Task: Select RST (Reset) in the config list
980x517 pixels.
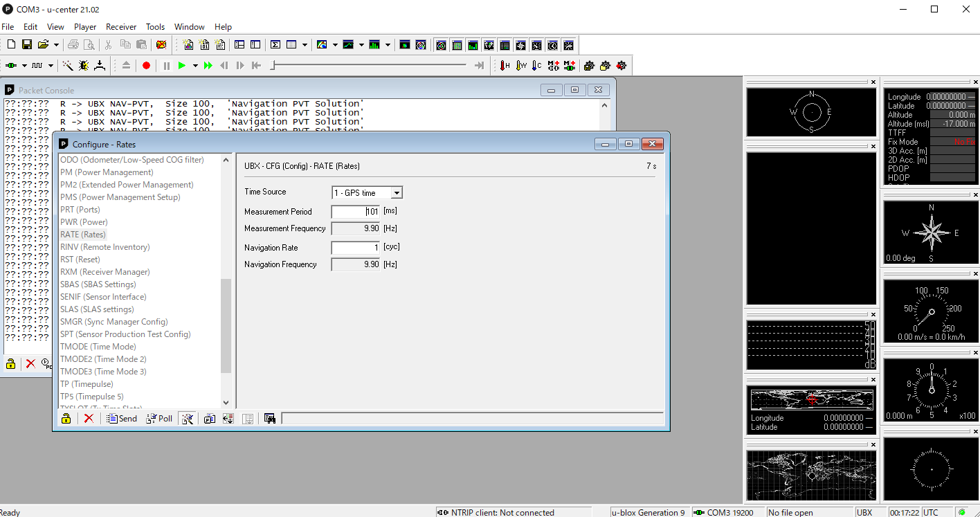Action: (80, 260)
